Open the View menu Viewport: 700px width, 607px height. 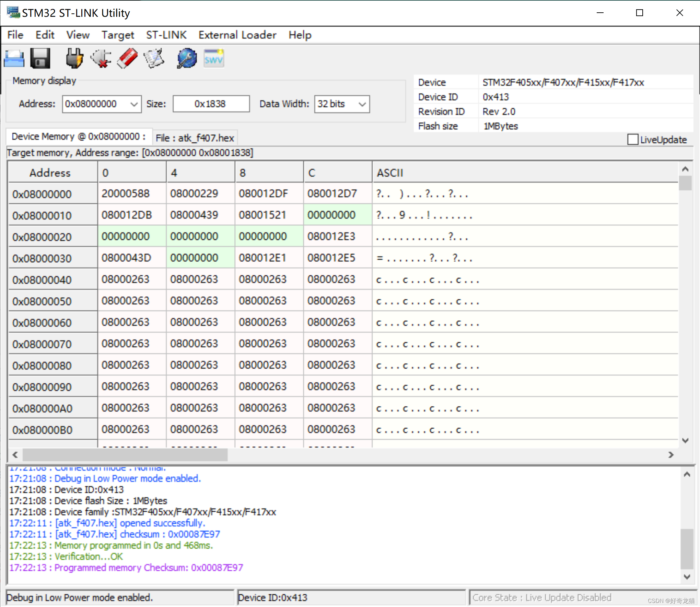coord(78,35)
